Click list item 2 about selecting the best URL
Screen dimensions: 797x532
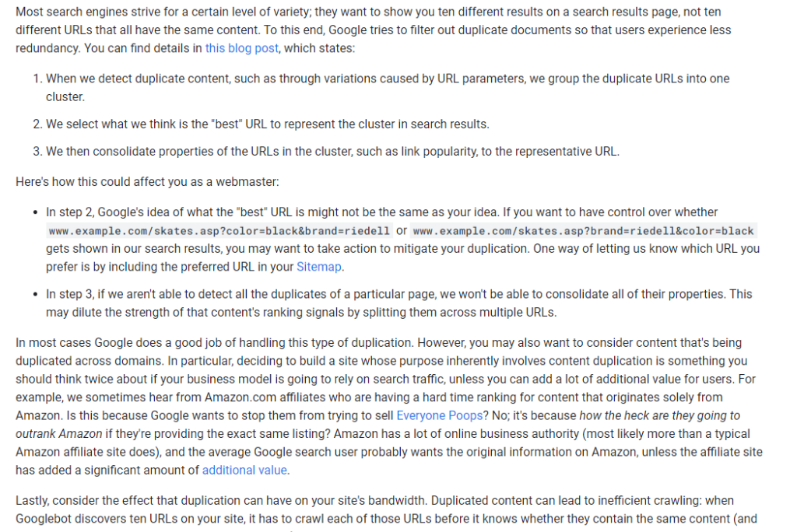tap(267, 124)
